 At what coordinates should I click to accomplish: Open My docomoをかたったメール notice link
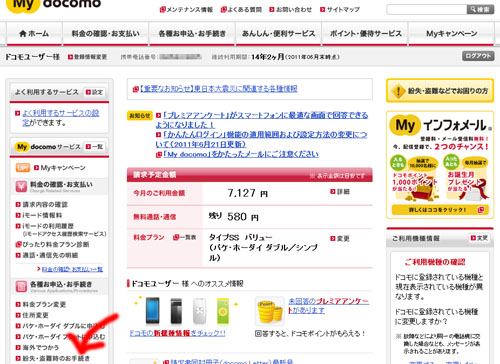(x=237, y=155)
